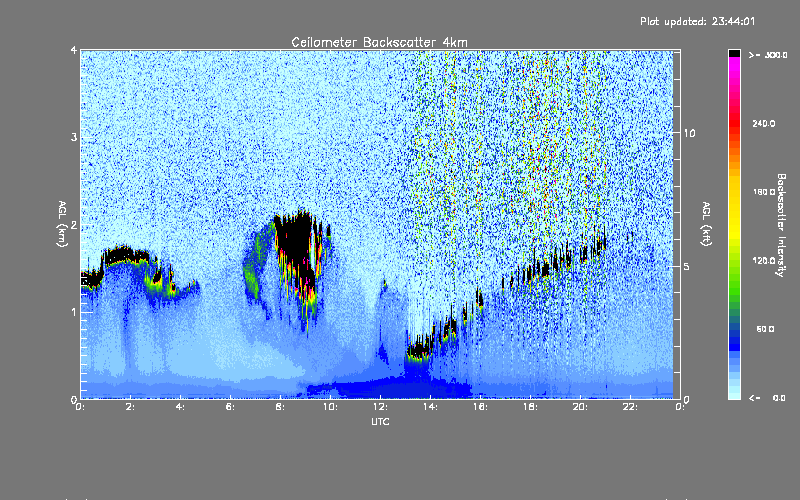The image size is (800, 500).
Task: Click the '18:' time tick label
Action: pyautogui.click(x=530, y=407)
